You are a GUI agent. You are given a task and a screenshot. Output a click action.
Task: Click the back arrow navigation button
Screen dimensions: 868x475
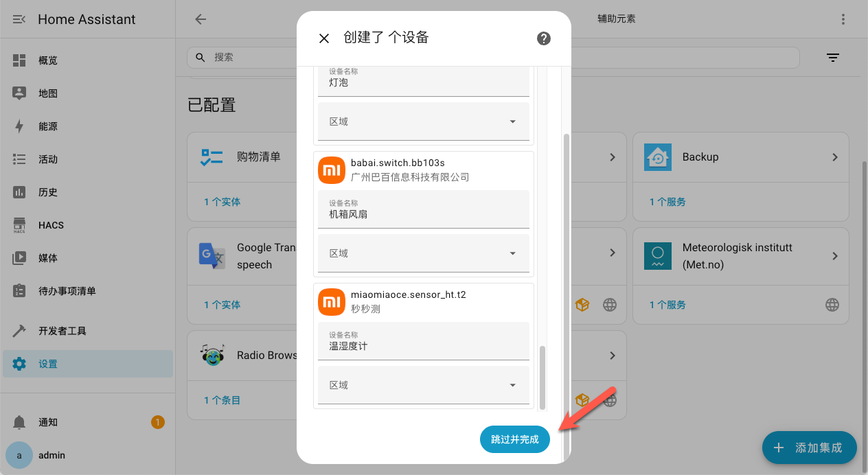pos(200,19)
